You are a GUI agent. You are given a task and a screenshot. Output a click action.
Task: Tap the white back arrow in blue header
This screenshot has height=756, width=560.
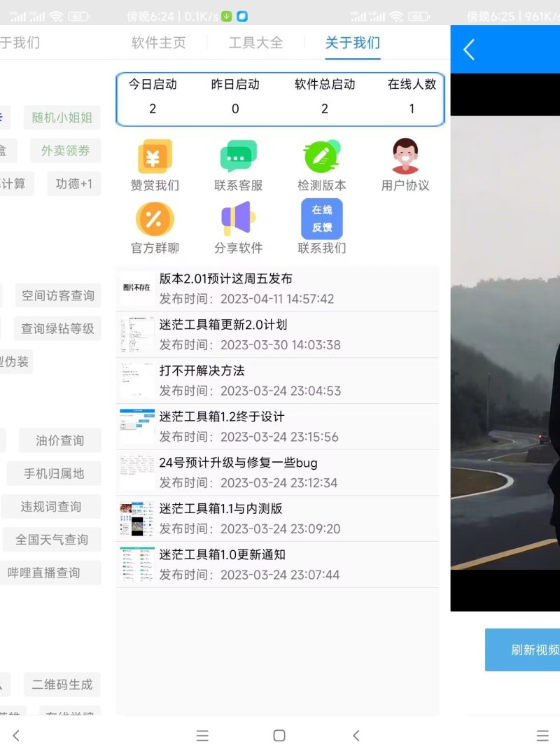(470, 50)
